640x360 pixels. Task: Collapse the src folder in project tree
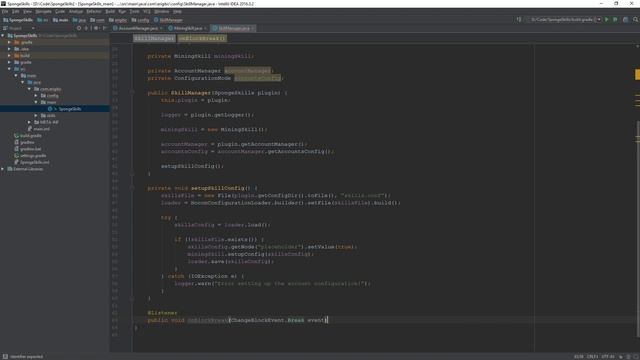pyautogui.click(x=10, y=69)
